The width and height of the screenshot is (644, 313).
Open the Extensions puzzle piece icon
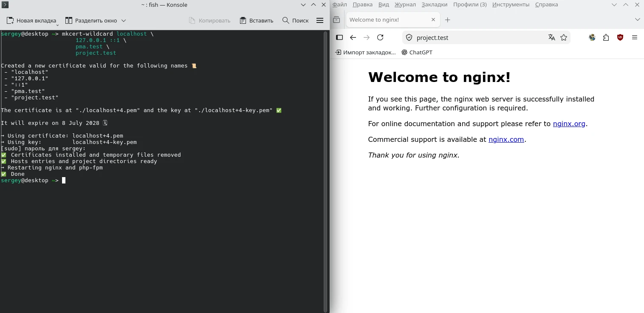point(606,37)
